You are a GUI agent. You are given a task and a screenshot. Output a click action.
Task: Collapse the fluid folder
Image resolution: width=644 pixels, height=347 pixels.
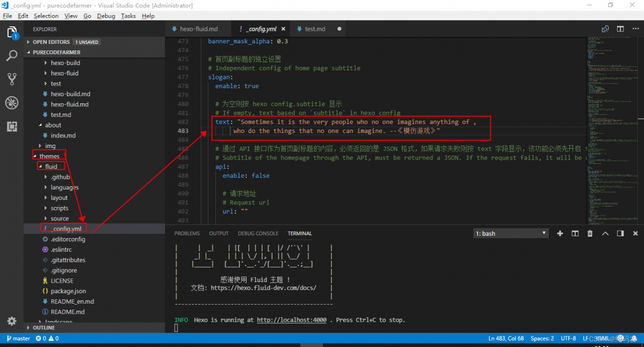(x=51, y=166)
